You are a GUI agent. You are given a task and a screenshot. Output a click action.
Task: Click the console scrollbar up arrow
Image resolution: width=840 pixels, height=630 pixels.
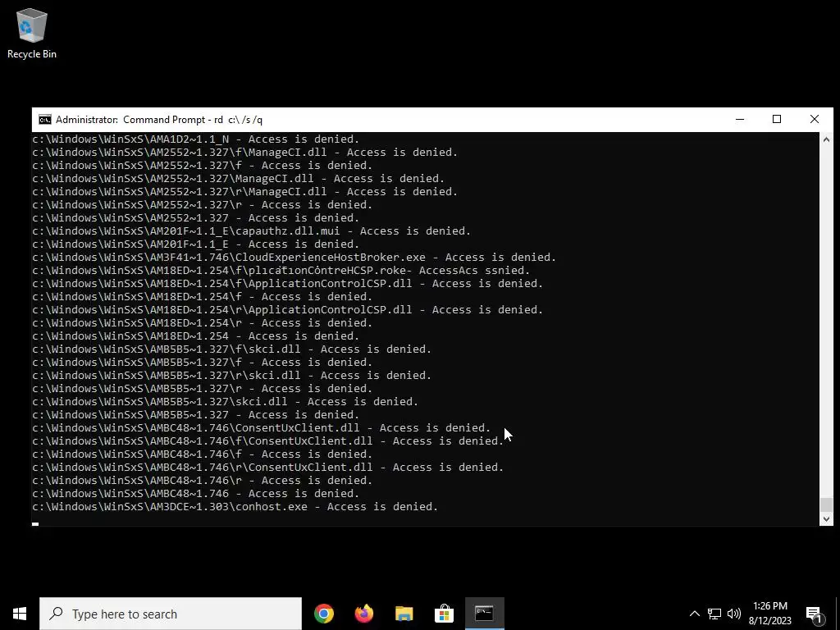click(x=826, y=139)
